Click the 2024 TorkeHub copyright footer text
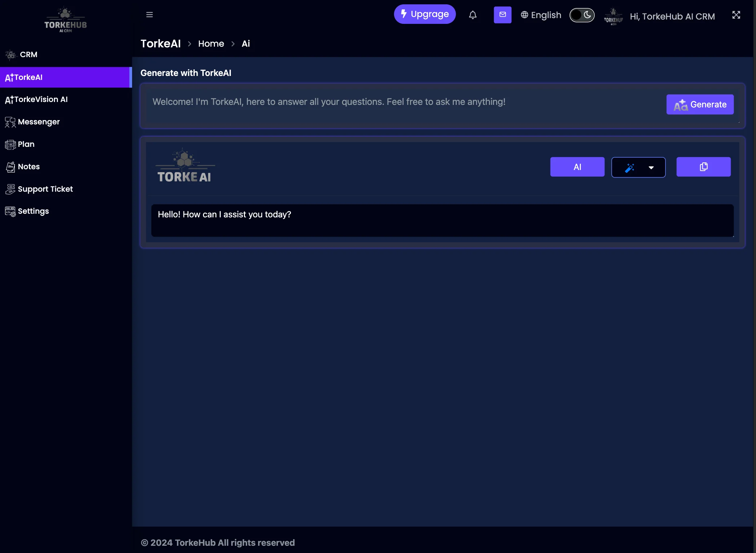This screenshot has height=553, width=756. [x=217, y=543]
